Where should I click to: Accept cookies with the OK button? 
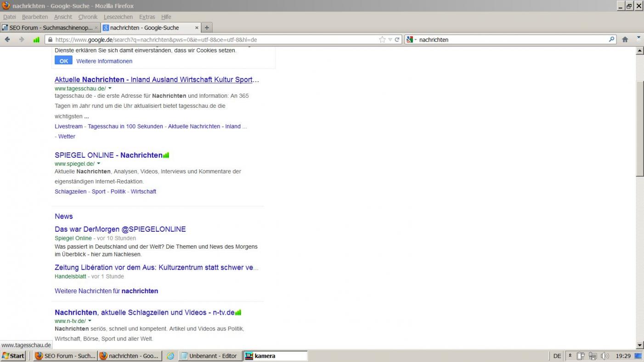[x=63, y=61]
